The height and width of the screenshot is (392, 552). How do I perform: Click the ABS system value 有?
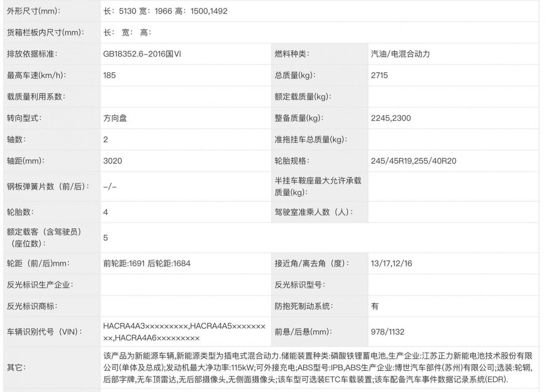tap(374, 306)
